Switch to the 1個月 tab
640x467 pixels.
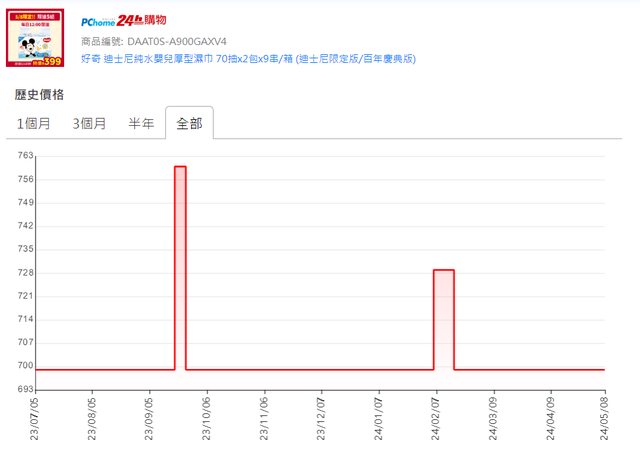(x=34, y=124)
